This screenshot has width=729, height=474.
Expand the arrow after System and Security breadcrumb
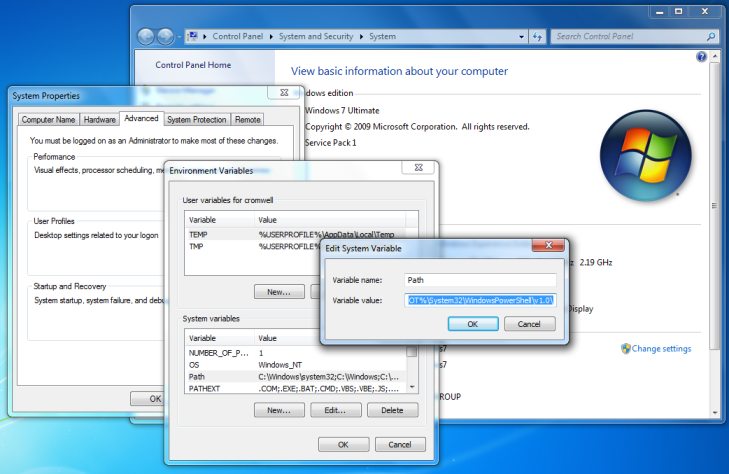click(x=361, y=36)
